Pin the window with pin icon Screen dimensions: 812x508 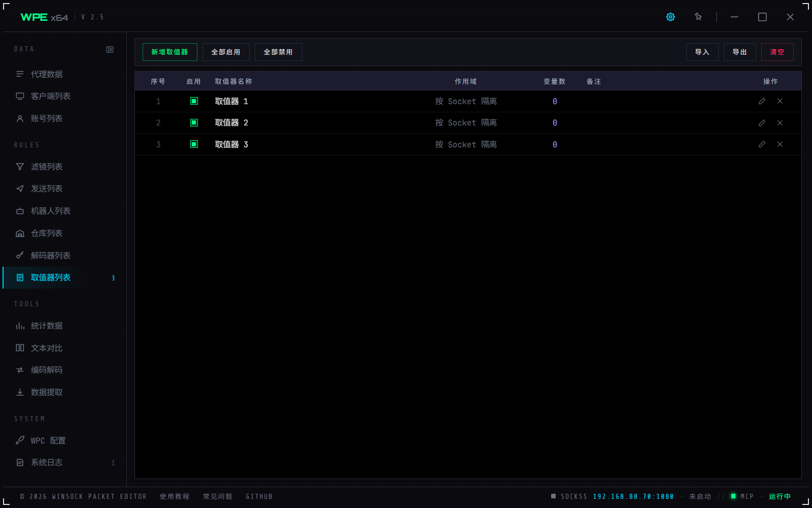[698, 17]
